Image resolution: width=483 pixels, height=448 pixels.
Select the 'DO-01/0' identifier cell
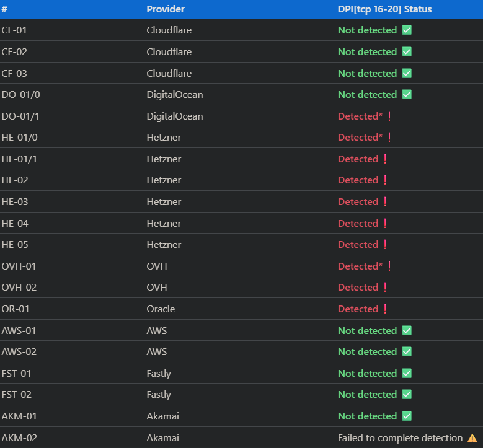(x=21, y=95)
